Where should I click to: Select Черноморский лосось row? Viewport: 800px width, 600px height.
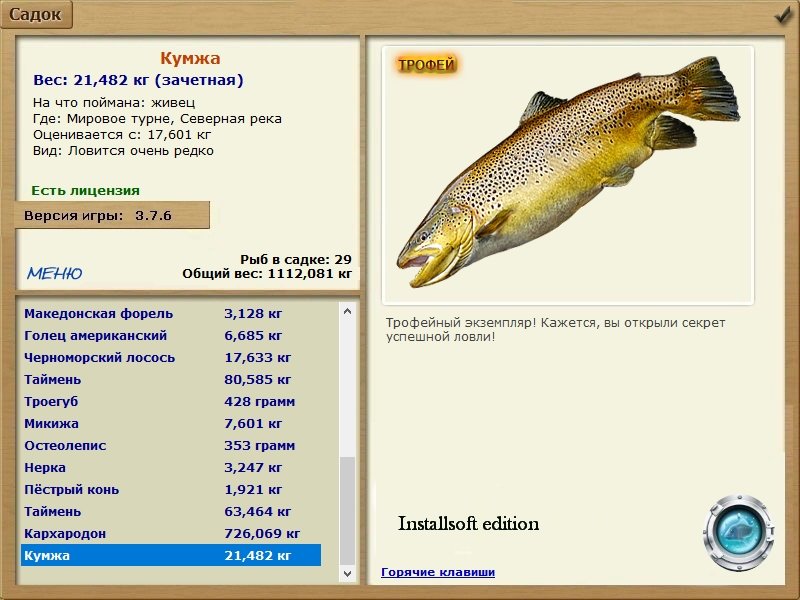point(171,358)
